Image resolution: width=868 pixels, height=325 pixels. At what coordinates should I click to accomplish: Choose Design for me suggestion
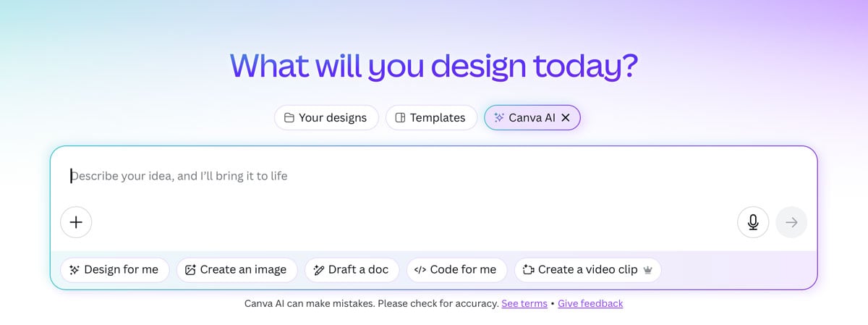pyautogui.click(x=114, y=270)
